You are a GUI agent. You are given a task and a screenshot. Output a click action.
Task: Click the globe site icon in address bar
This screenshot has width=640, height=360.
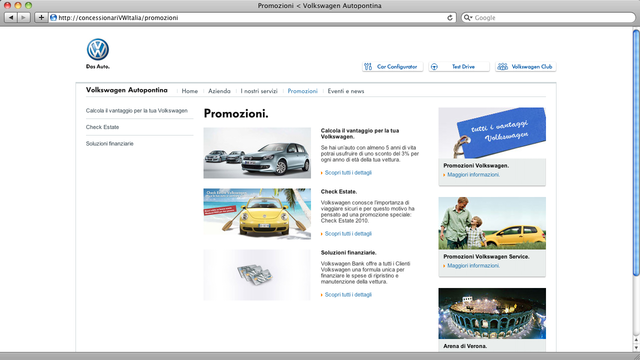[x=53, y=18]
